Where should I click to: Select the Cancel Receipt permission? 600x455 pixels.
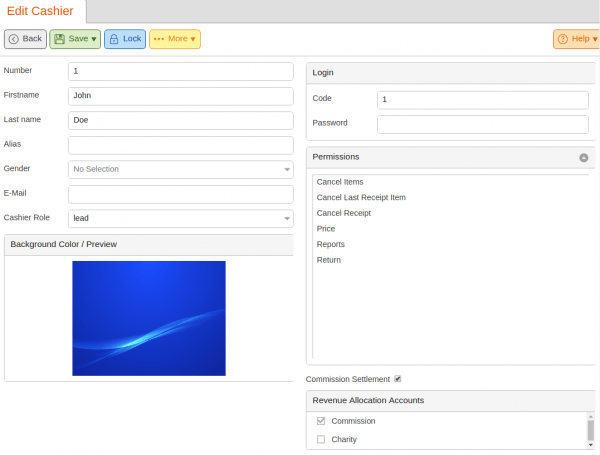pos(450,213)
